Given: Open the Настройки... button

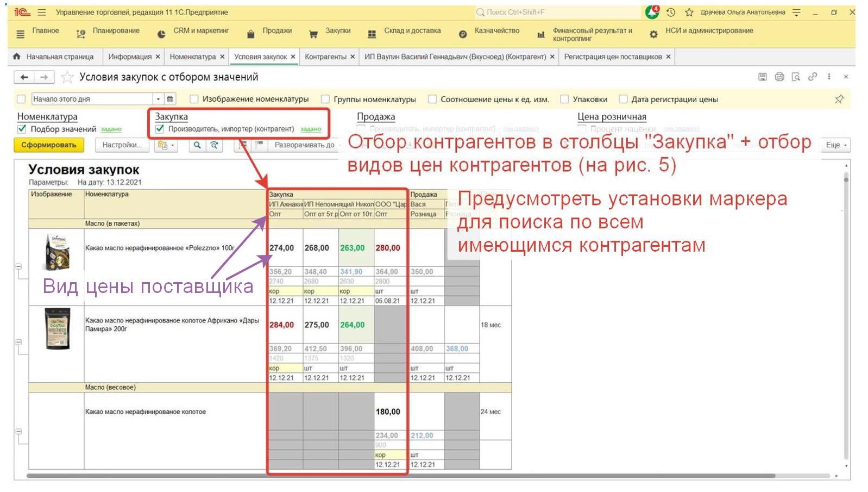Looking at the screenshot, I should [122, 145].
